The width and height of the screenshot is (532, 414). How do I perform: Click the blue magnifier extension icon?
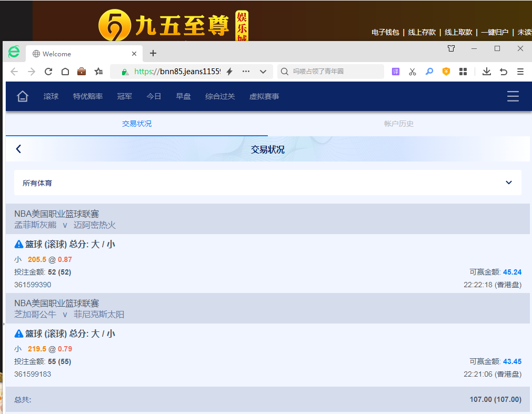click(x=429, y=72)
